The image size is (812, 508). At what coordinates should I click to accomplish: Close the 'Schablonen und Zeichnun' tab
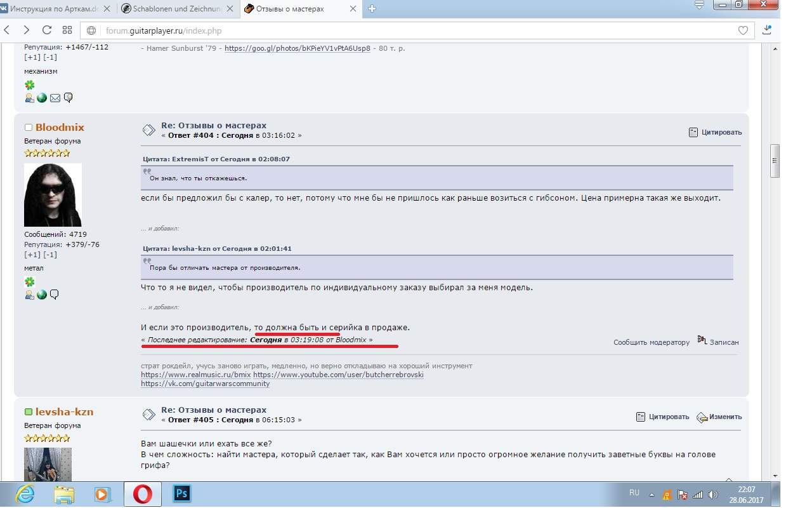tap(230, 9)
